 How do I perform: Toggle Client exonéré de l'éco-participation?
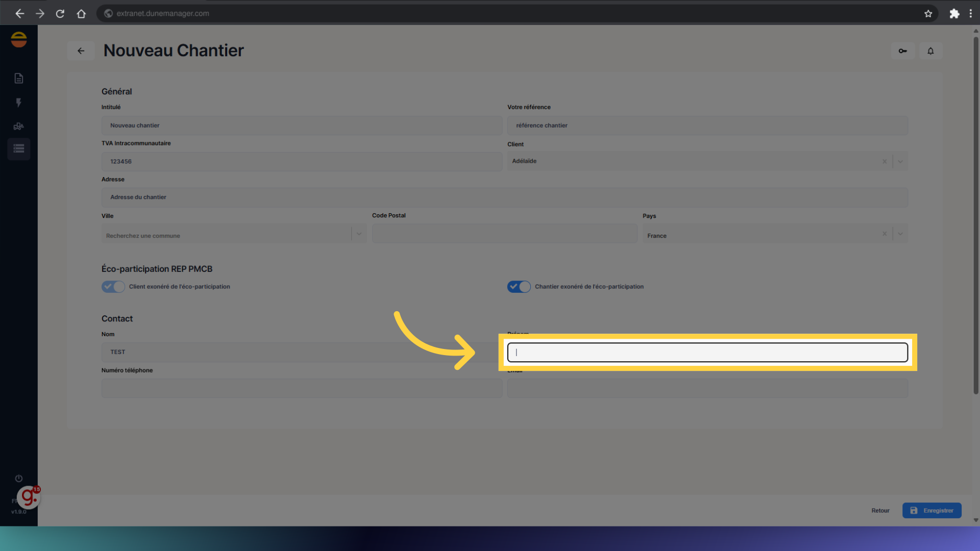point(113,287)
